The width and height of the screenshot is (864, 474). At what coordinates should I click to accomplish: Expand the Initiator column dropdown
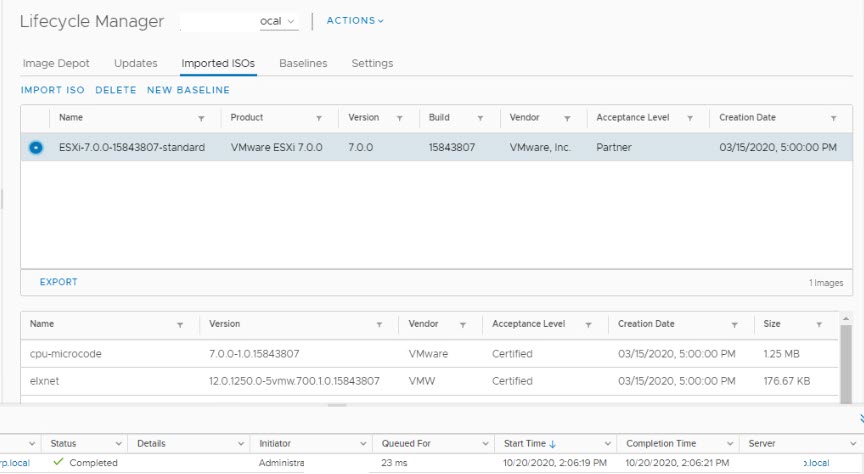tap(364, 443)
